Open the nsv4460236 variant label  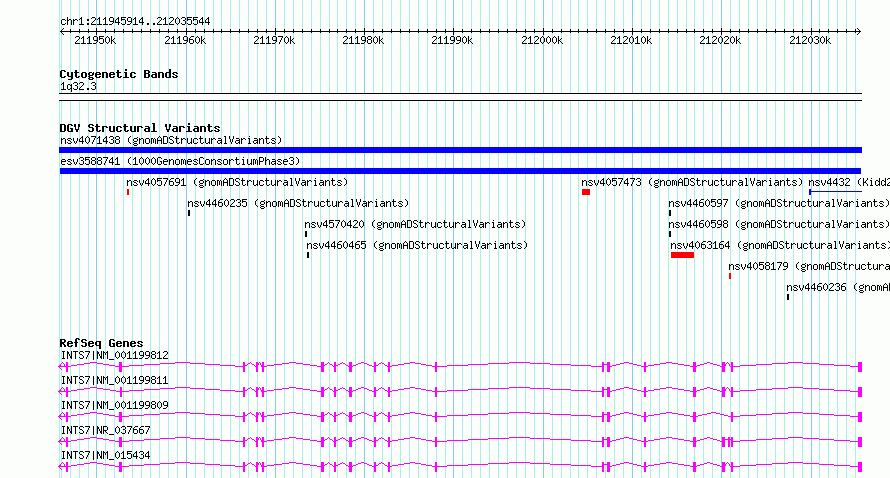click(838, 287)
